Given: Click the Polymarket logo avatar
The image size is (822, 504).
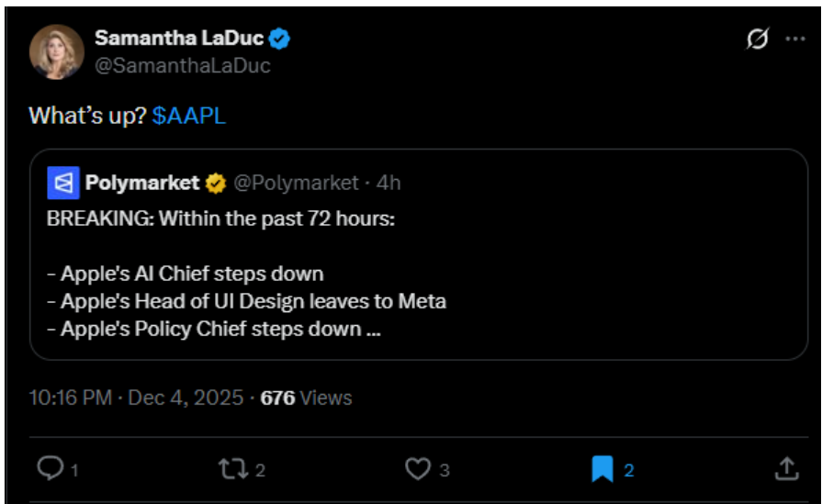Looking at the screenshot, I should pyautogui.click(x=62, y=184).
